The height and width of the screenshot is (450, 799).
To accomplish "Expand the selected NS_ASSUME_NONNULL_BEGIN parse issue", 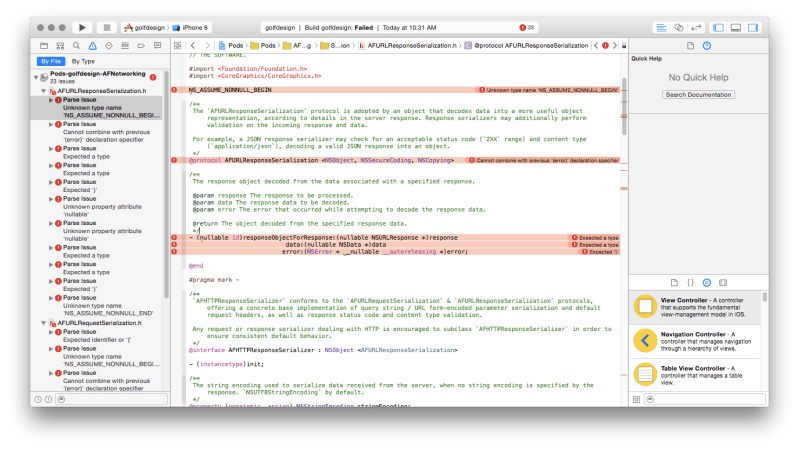I will [51, 100].
